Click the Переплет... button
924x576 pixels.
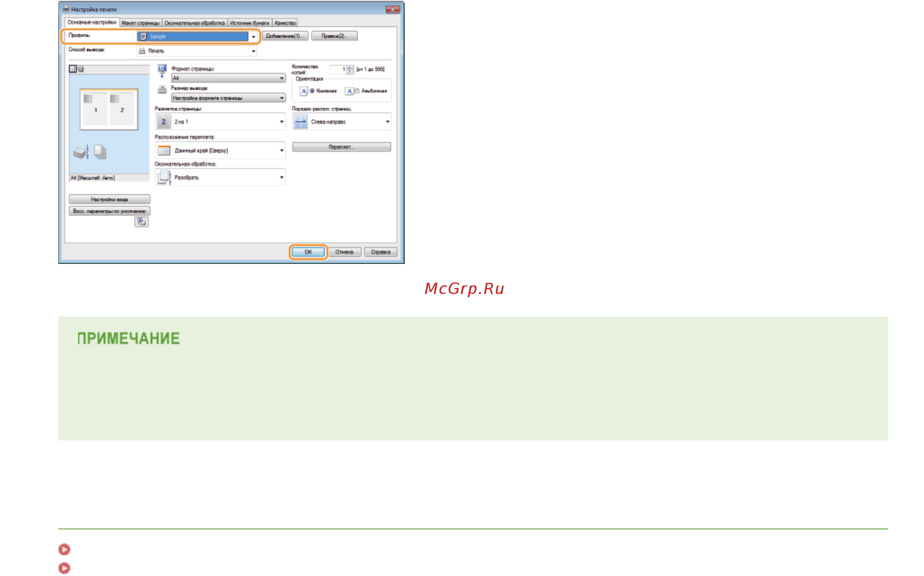tap(341, 147)
